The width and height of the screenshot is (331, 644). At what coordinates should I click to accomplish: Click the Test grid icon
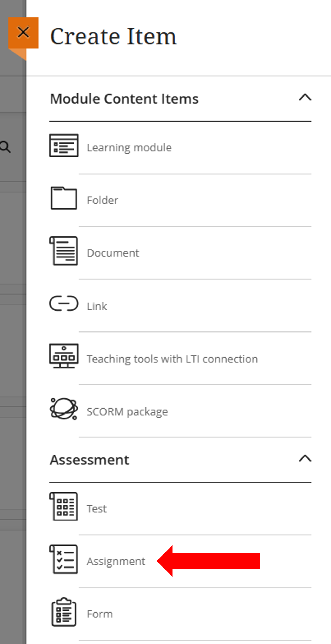(64, 506)
